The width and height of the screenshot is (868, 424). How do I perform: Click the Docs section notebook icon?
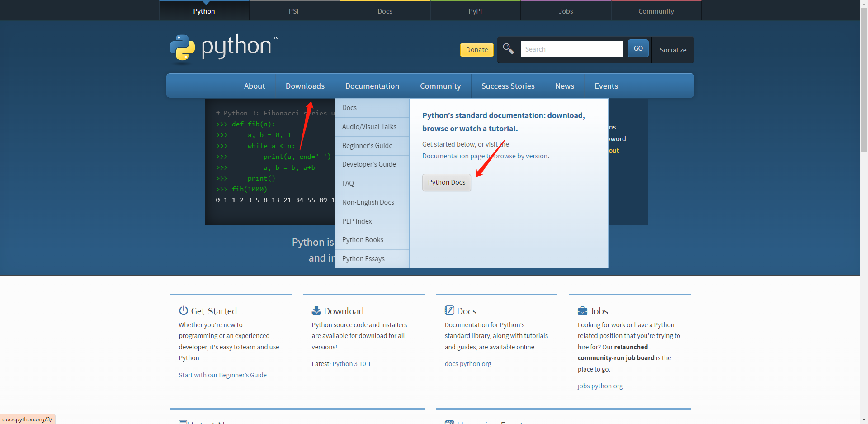[x=449, y=310]
